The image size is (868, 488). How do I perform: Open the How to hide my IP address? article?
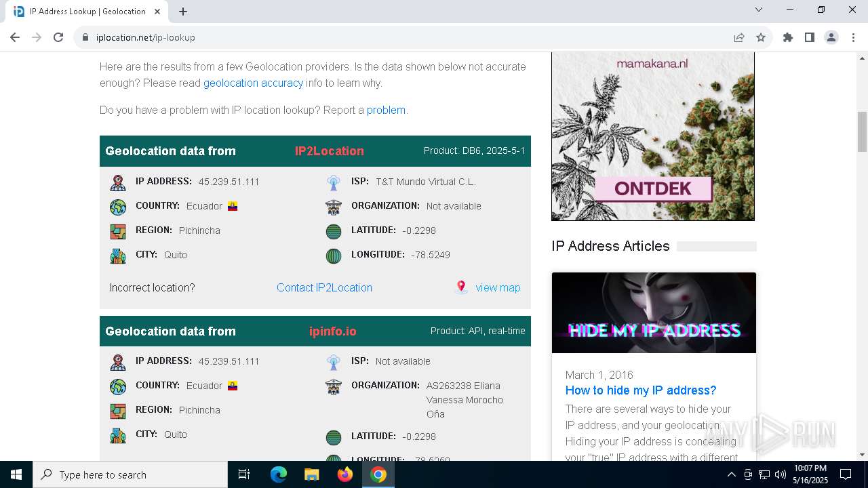coord(641,390)
